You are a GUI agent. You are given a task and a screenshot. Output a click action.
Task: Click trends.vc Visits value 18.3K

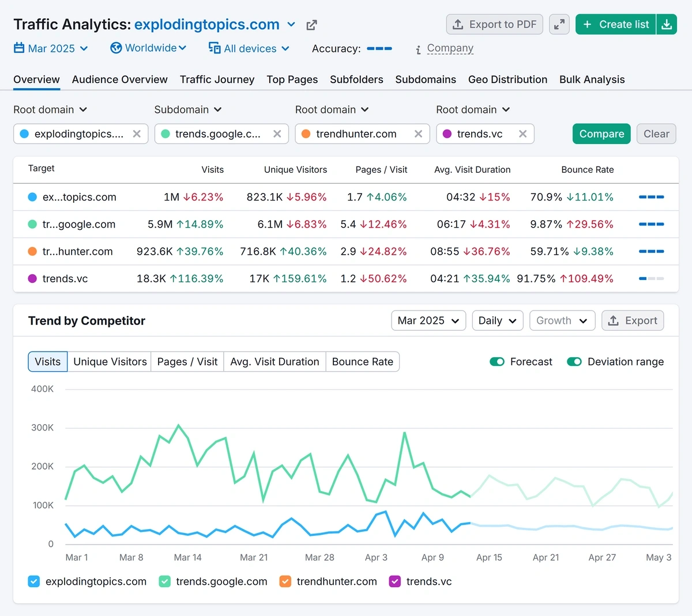152,279
